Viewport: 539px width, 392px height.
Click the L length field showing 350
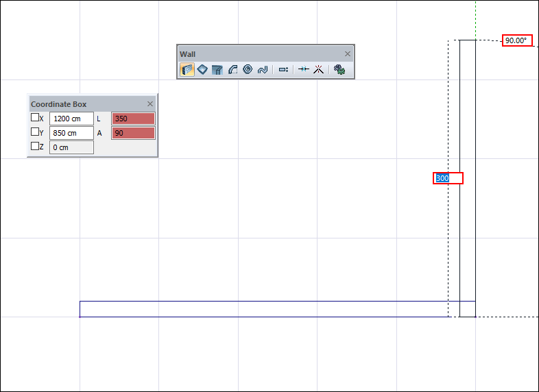pyautogui.click(x=133, y=119)
